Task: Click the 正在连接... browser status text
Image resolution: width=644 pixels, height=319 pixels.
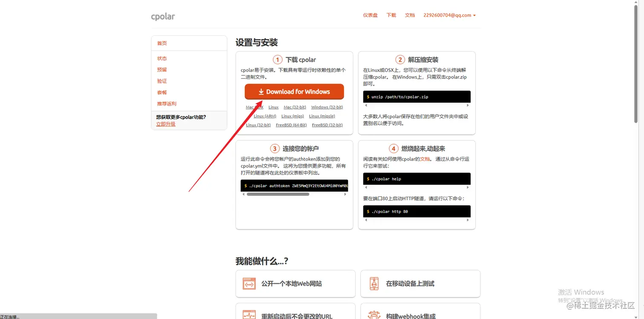Action: 10,316
